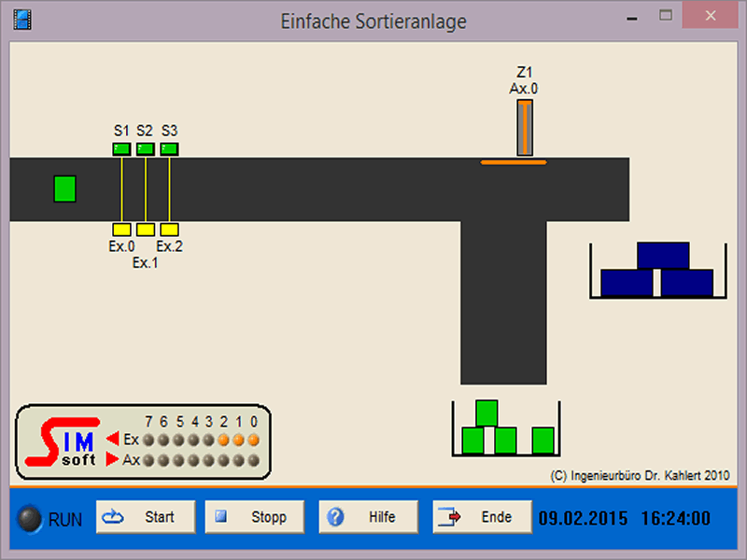This screenshot has width=747, height=560.
Task: Click Ende to exit the simulation
Action: (x=480, y=517)
